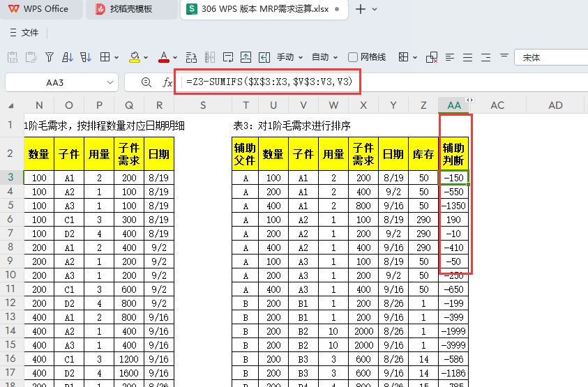Click inside the formula bar text
The width and height of the screenshot is (588, 387).
click(269, 82)
